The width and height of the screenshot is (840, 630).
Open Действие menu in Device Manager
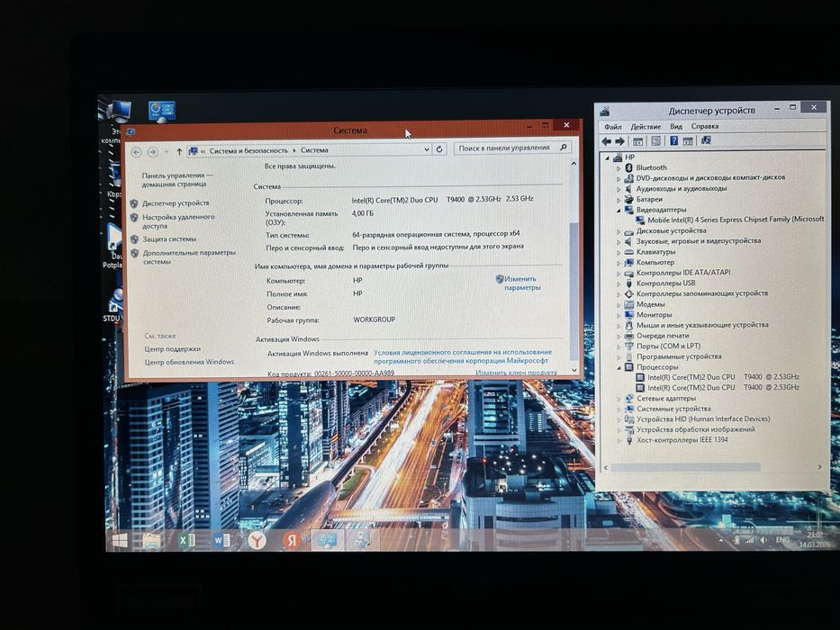(646, 127)
